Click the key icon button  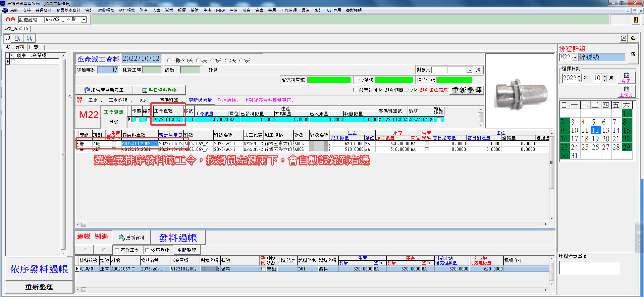pos(623,38)
